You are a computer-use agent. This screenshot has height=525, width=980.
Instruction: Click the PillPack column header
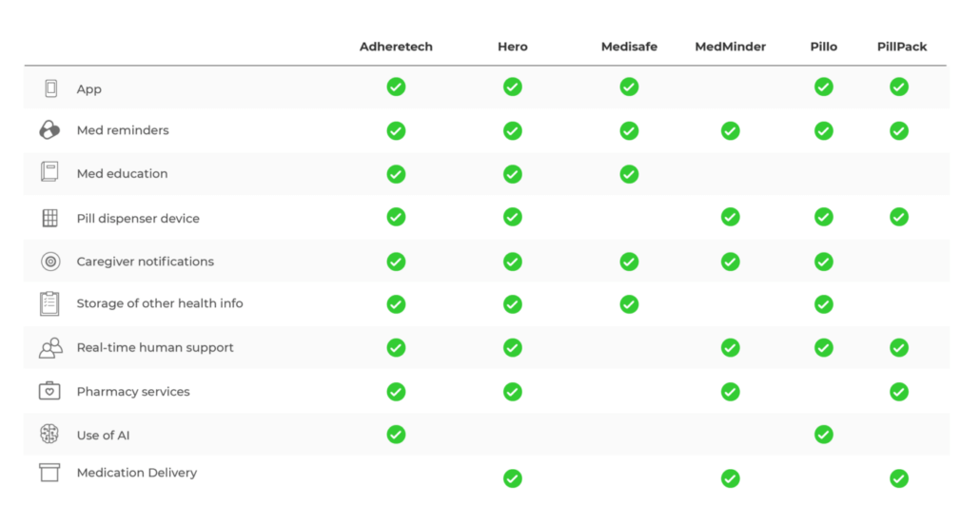[x=902, y=47]
